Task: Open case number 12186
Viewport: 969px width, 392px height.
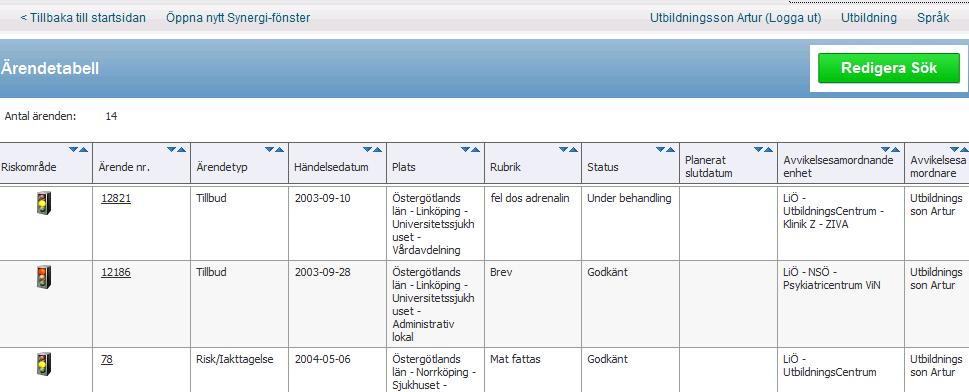Action: pos(116,273)
